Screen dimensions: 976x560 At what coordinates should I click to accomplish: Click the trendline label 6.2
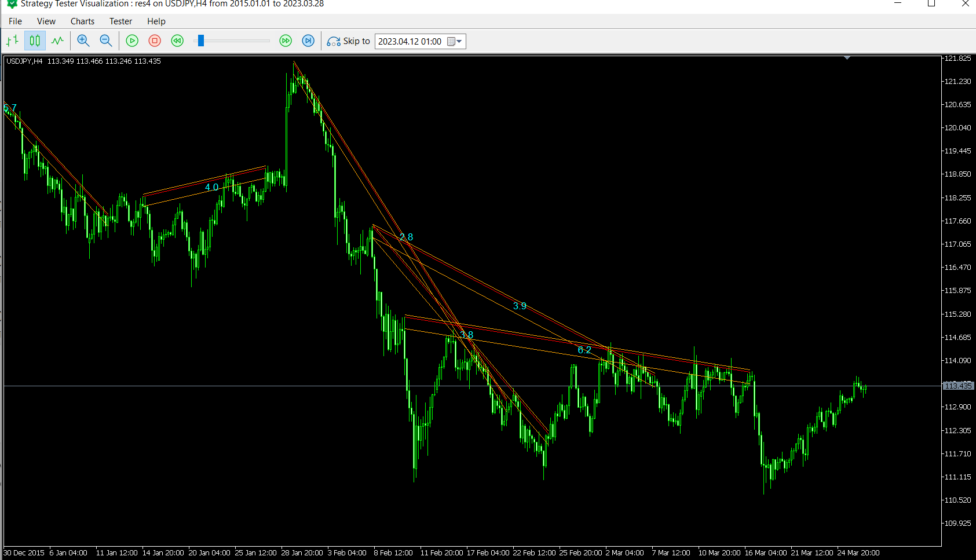click(584, 350)
